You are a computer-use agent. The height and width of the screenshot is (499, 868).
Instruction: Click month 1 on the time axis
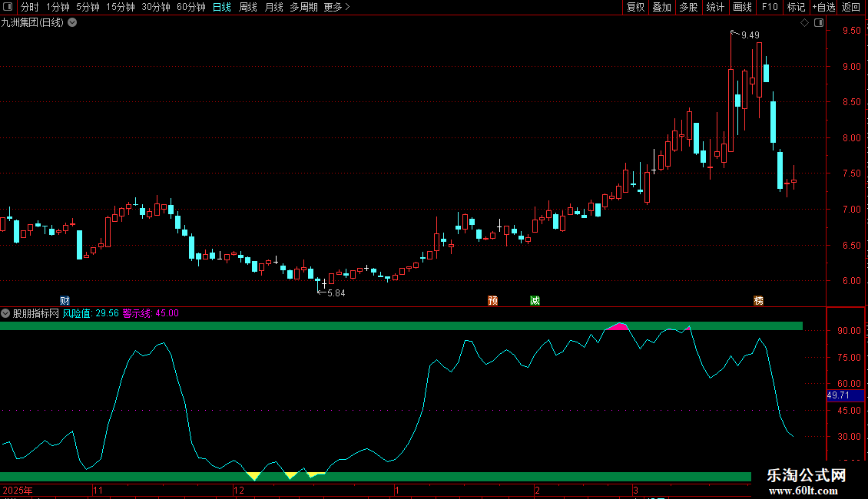(x=397, y=490)
